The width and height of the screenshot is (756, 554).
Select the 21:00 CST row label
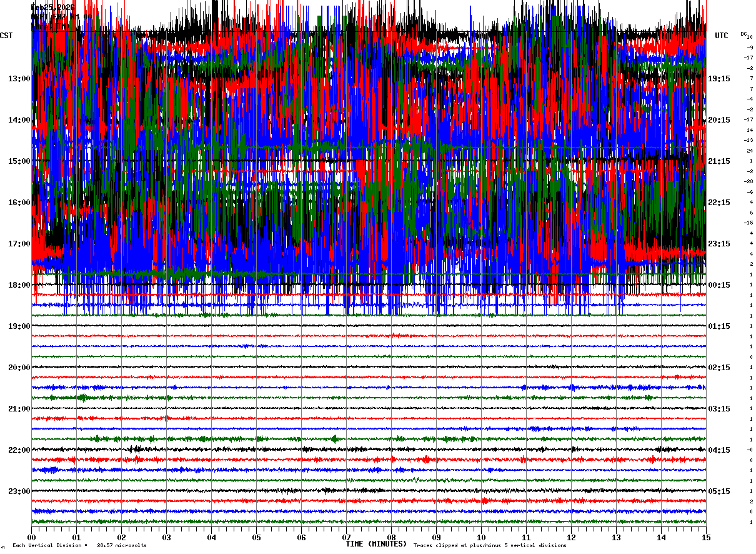pos(19,409)
